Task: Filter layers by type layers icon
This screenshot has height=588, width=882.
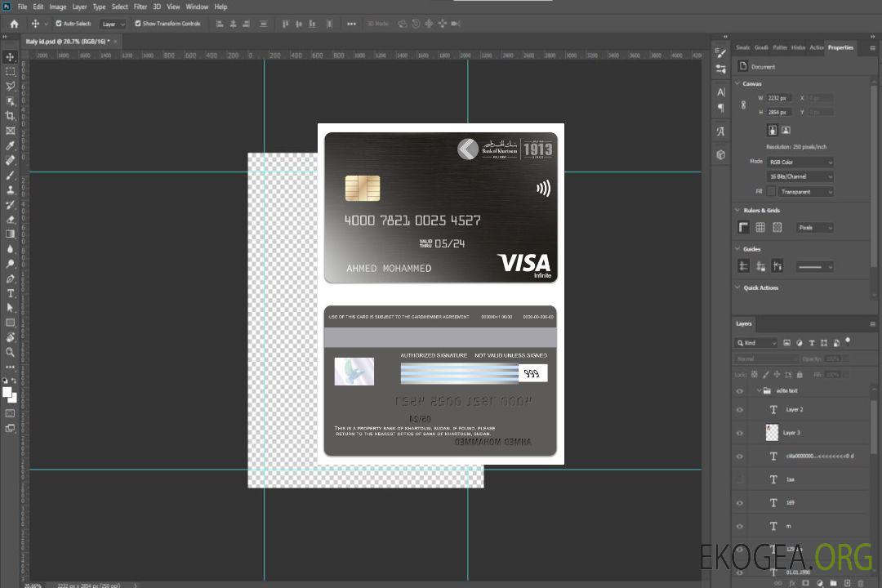Action: 812,343
